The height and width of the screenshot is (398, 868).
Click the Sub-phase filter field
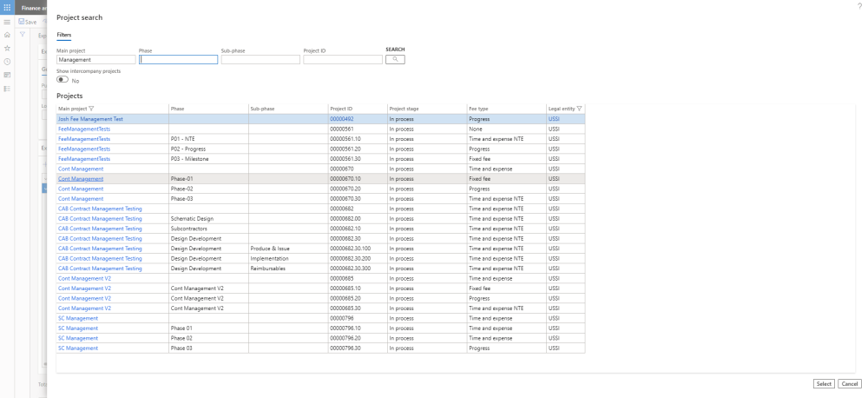(x=260, y=59)
